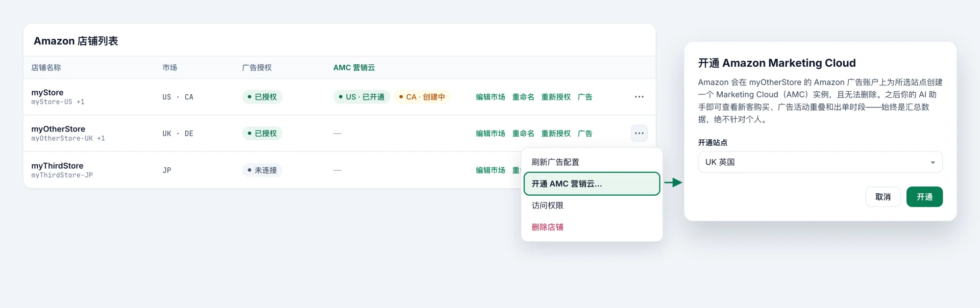Cancel the dialog with 取消
This screenshot has height=308, width=980.
pyautogui.click(x=883, y=197)
